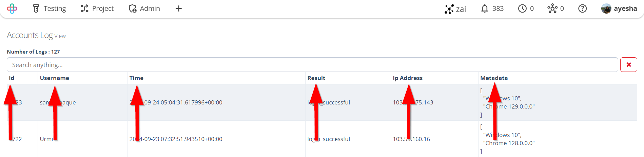This screenshot has height=157, width=644.
Task: Click the ayesha username label
Action: (625, 8)
